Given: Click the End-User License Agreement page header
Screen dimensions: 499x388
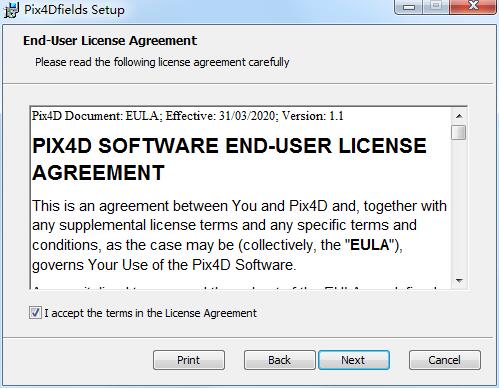Looking at the screenshot, I should click(x=110, y=41).
